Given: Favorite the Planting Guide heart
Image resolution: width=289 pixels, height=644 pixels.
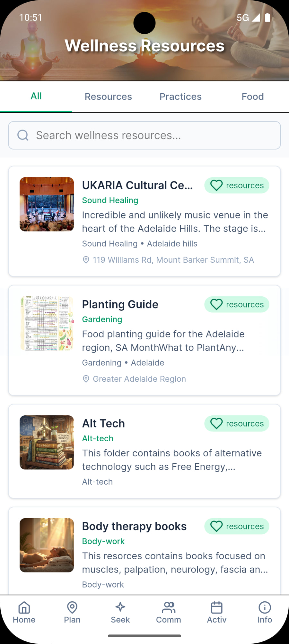Looking at the screenshot, I should click(216, 304).
